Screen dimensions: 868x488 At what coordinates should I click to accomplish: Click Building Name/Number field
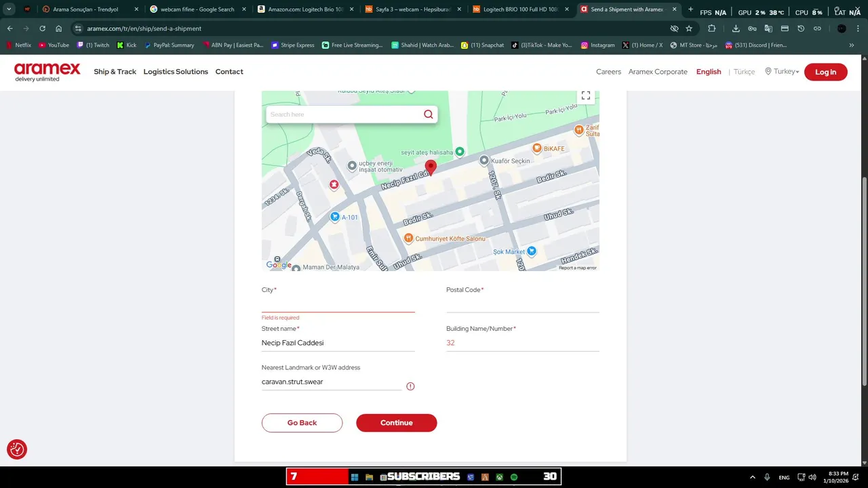point(523,343)
